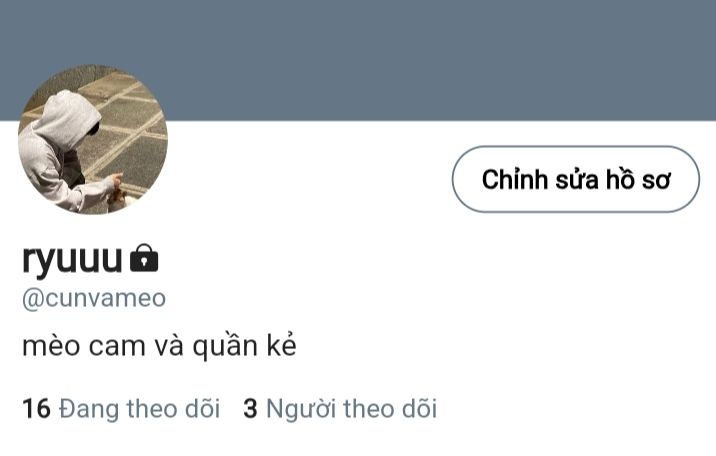Screen dimensions: 716x456
Task: Tap the padlock icon beside ryuuu
Action: (x=144, y=258)
